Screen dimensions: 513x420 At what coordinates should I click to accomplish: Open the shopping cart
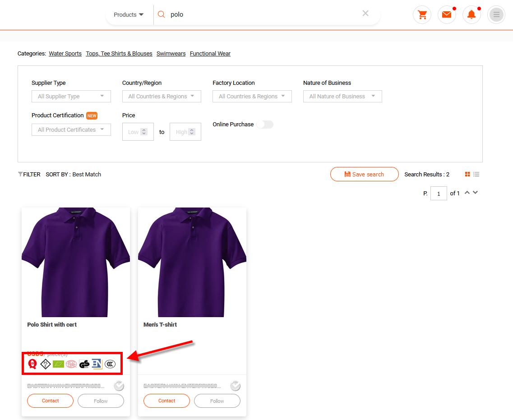(x=422, y=15)
